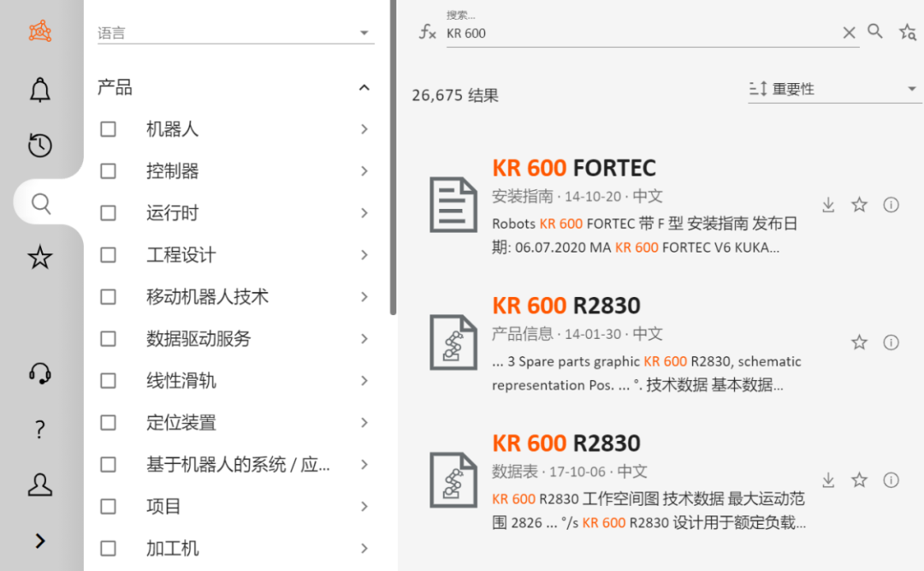Show info for KR 600 R2830 数据表
The width and height of the screenshot is (924, 571).
[891, 479]
